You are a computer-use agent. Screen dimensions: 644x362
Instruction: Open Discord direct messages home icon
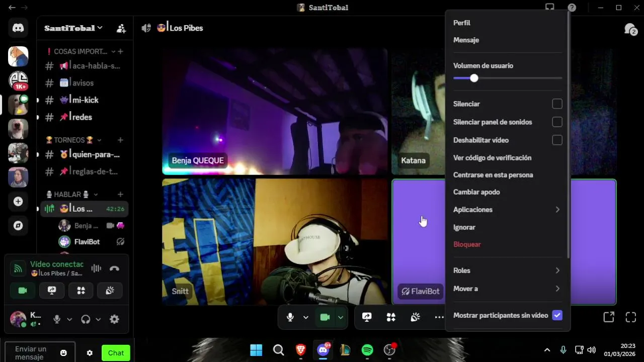[x=18, y=28]
